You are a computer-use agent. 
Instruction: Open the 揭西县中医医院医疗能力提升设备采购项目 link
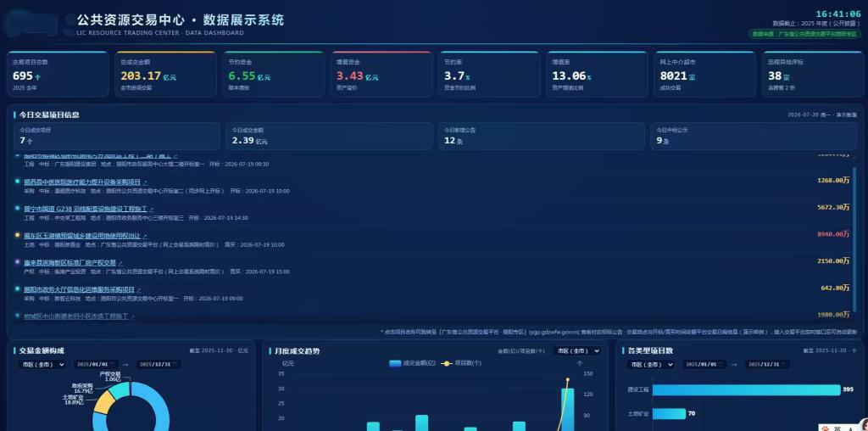pos(82,182)
